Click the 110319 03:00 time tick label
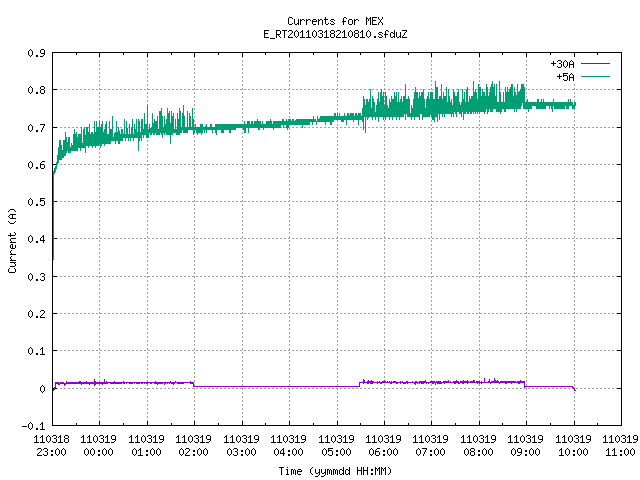 [x=241, y=446]
